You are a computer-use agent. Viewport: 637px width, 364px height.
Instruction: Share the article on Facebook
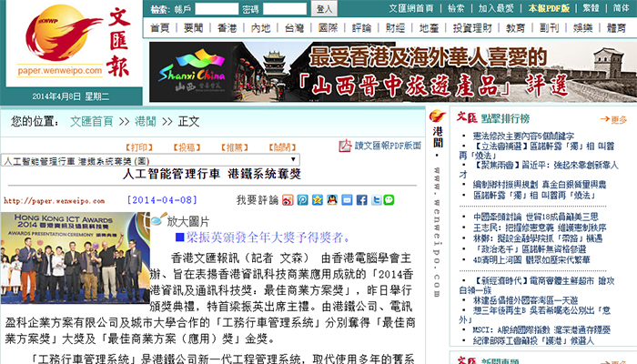[361, 199]
